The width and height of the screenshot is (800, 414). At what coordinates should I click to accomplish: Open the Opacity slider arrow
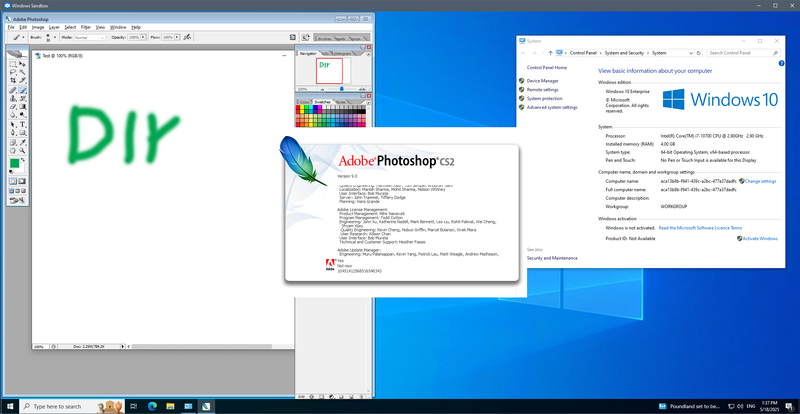pyautogui.click(x=143, y=37)
